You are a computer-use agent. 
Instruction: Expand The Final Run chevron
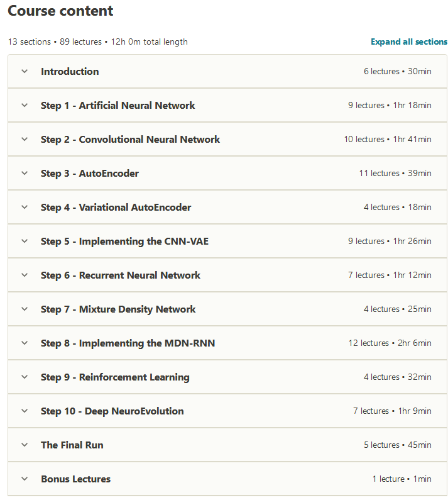(x=25, y=445)
